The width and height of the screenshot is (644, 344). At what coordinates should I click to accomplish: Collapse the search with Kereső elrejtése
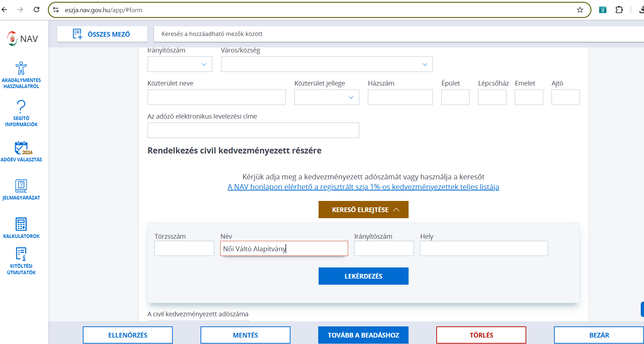[x=363, y=210]
